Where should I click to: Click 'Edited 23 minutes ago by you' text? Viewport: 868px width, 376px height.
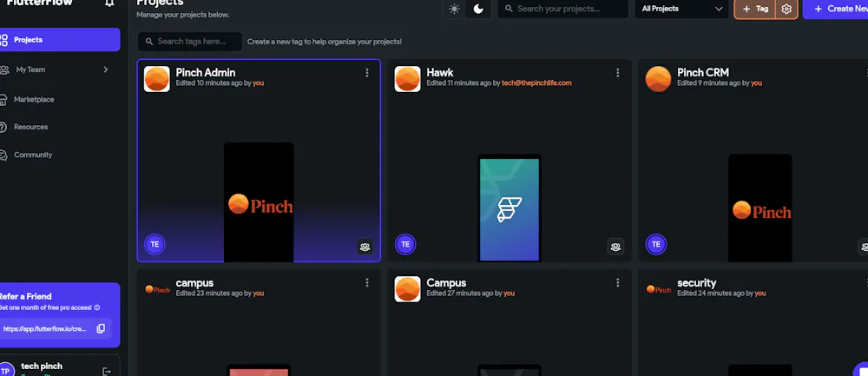tap(220, 294)
